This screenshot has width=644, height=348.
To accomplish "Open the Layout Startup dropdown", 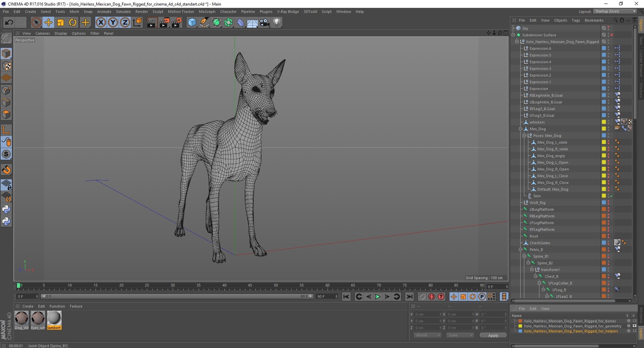I will click(x=615, y=11).
